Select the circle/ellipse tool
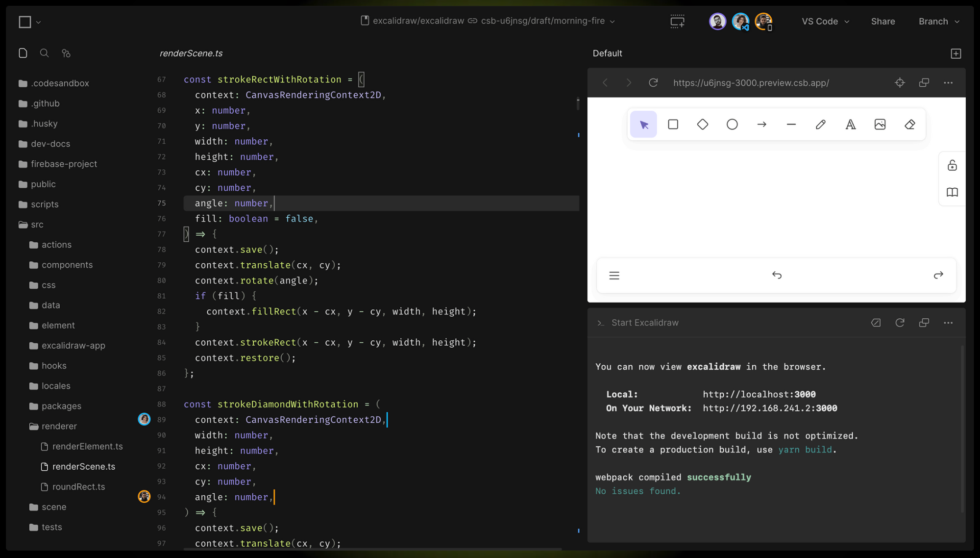This screenshot has height=558, width=980. (x=732, y=124)
